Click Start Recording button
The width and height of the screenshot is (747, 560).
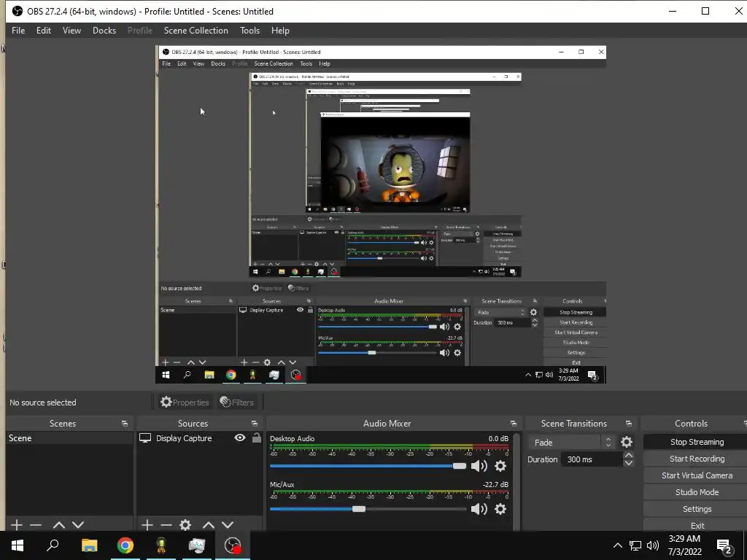(697, 459)
